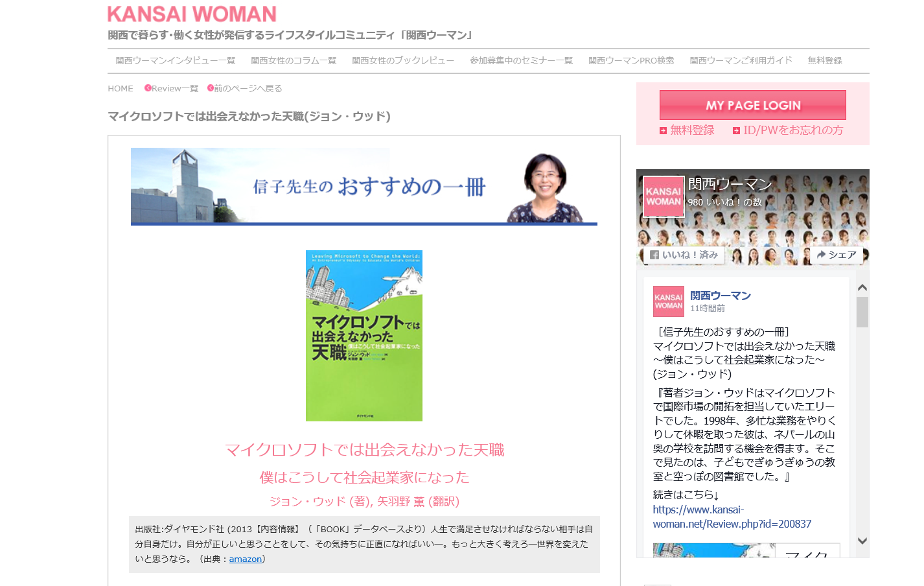924x586 pixels.
Task: Go to the HOME breadcrumb link
Action: 121,88
